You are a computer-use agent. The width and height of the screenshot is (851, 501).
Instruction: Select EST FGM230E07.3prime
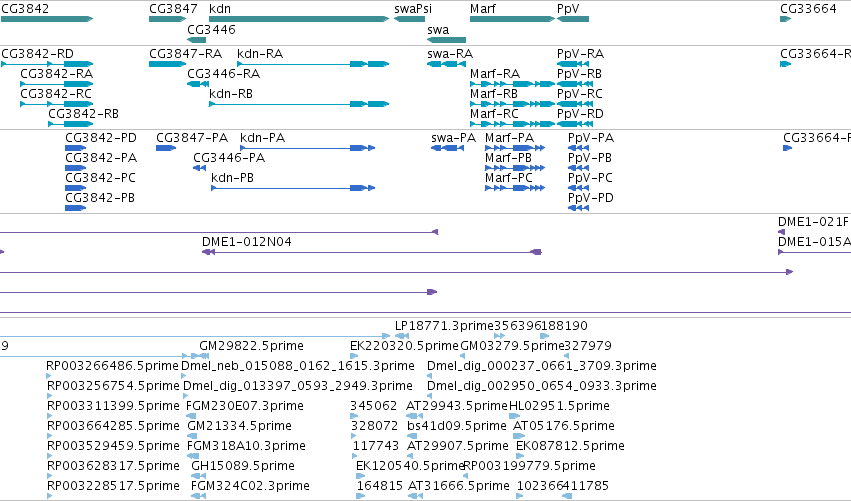pos(245,406)
